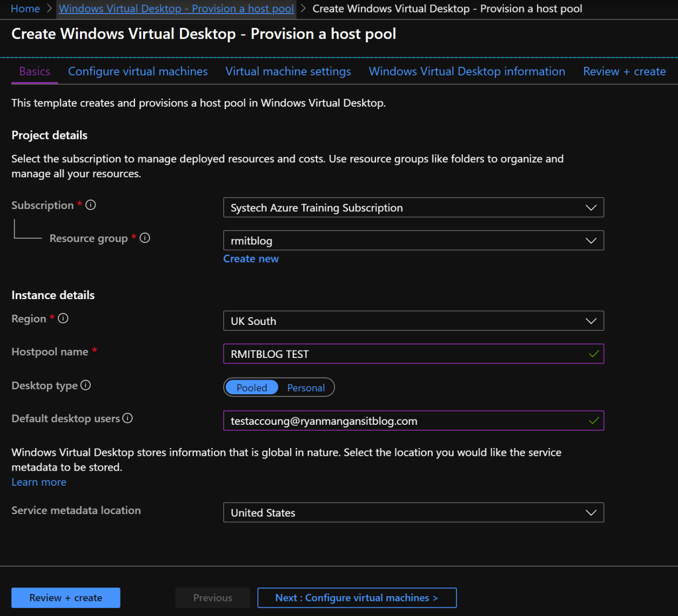Open the Subscription dropdown

point(413,207)
